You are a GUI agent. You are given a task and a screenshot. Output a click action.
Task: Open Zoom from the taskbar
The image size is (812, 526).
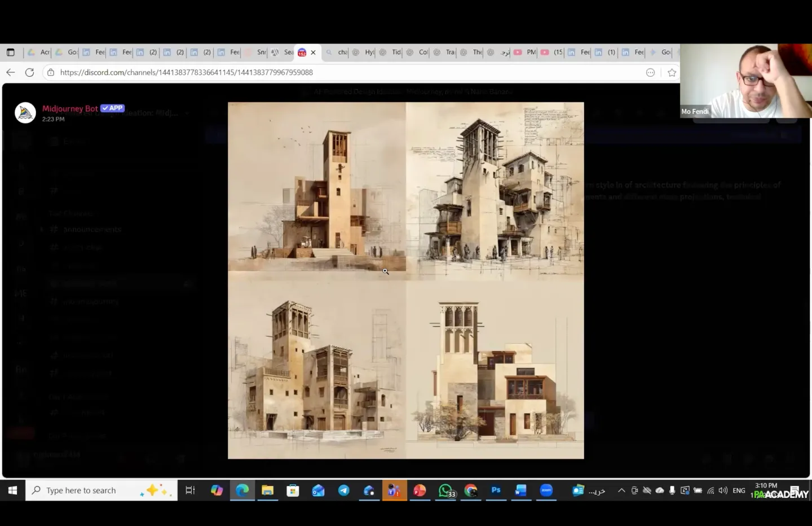point(546,490)
